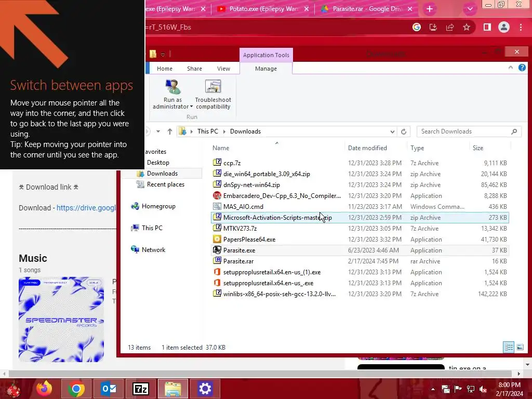This screenshot has height=399, width=532.
Task: Open Settings gear app on taskbar
Action: click(205, 389)
